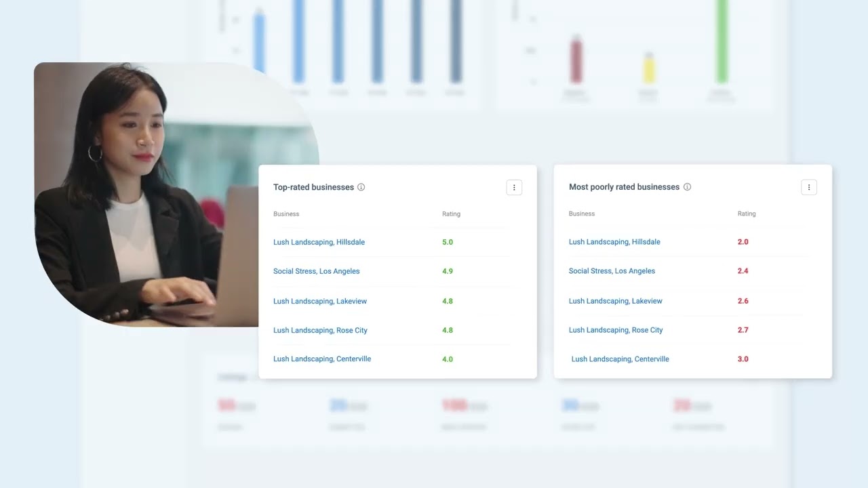Open kebab menu on Top-rated businesses card

[514, 187]
